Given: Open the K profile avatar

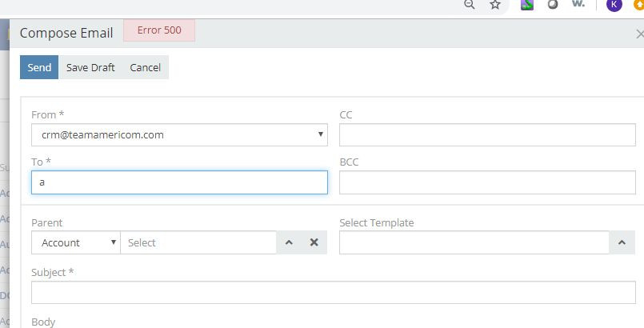Looking at the screenshot, I should coord(614,5).
